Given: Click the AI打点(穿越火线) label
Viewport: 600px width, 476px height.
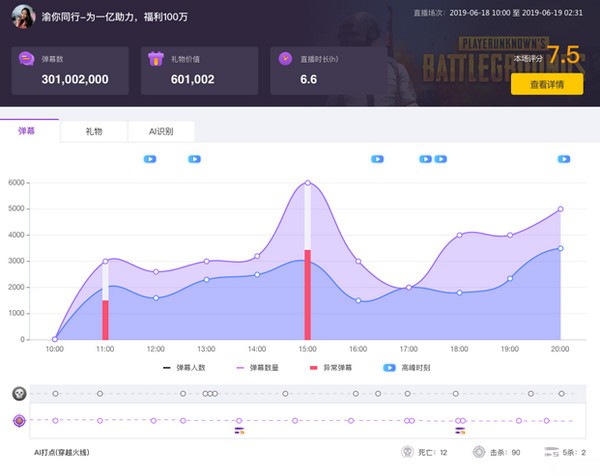Looking at the screenshot, I should point(62,452).
